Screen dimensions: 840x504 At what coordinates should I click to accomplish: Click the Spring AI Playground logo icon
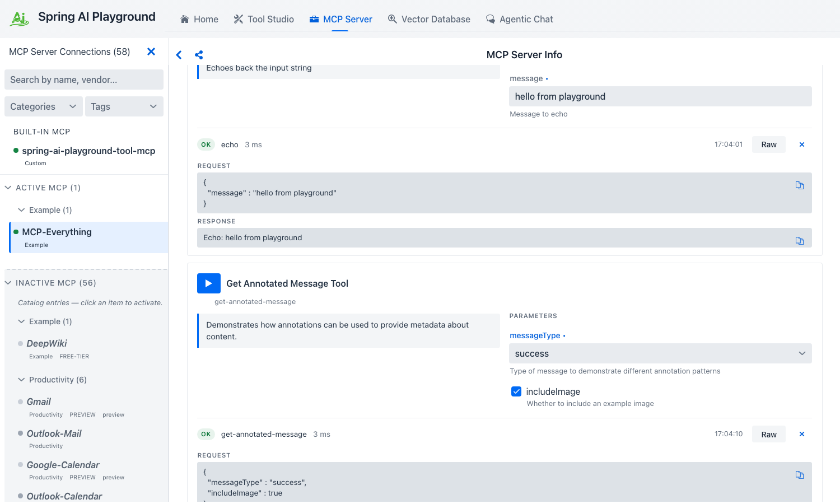(20, 18)
